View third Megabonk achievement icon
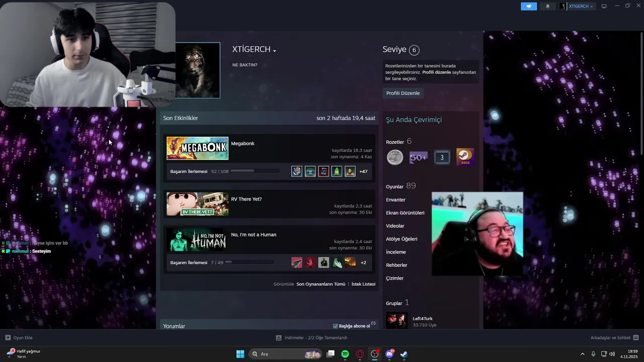The image size is (644, 362). (x=324, y=171)
